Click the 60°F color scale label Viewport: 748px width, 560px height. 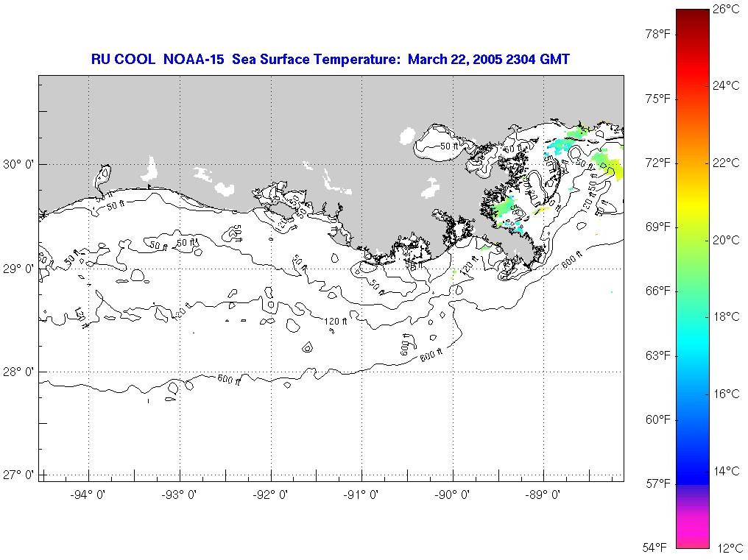tap(658, 419)
